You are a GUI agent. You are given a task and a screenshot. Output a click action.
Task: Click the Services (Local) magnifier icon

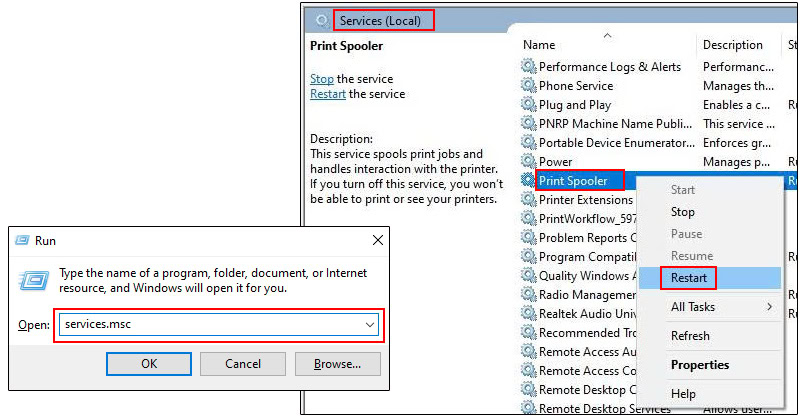click(x=321, y=20)
